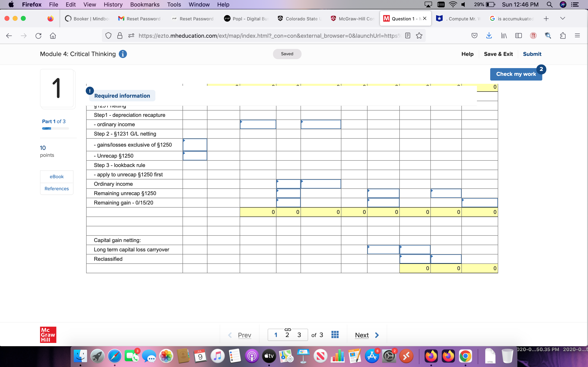Click Submit assignment link

tap(532, 54)
